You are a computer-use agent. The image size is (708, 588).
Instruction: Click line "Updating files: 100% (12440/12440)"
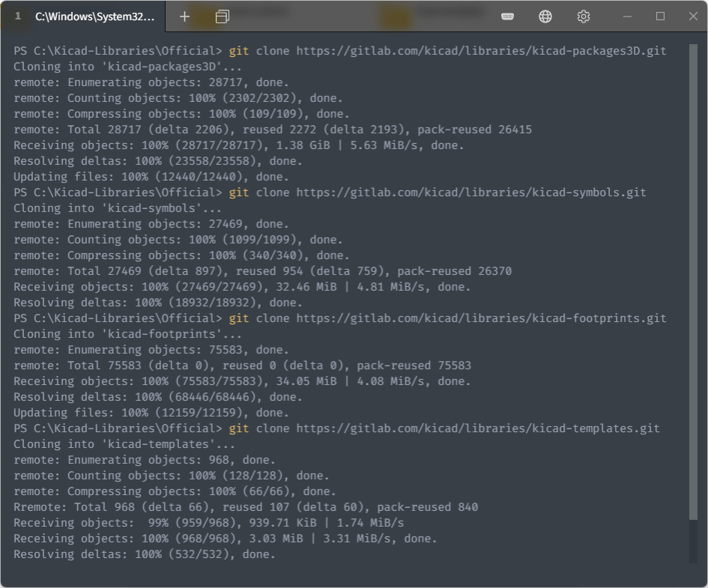click(151, 177)
